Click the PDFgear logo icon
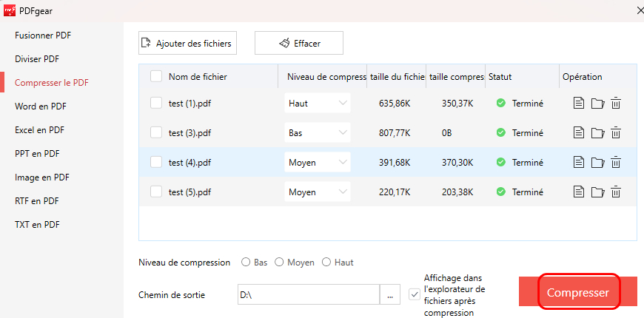644x318 pixels. pyautogui.click(x=10, y=10)
